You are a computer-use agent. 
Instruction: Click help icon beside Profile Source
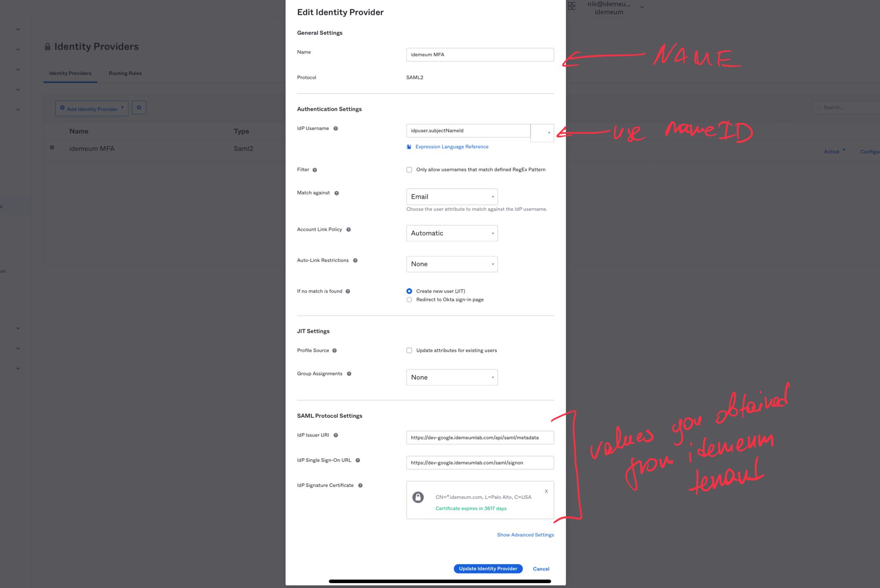(334, 351)
